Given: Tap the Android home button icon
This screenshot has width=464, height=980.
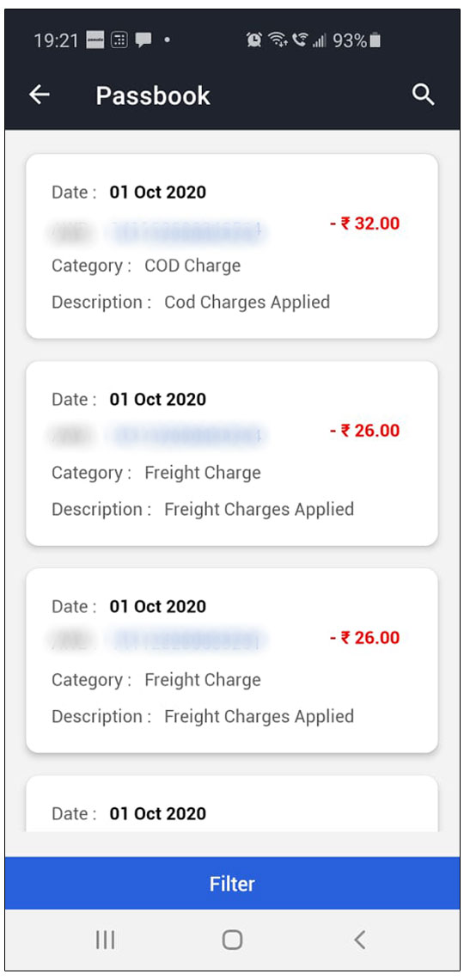Looking at the screenshot, I should click(x=232, y=940).
